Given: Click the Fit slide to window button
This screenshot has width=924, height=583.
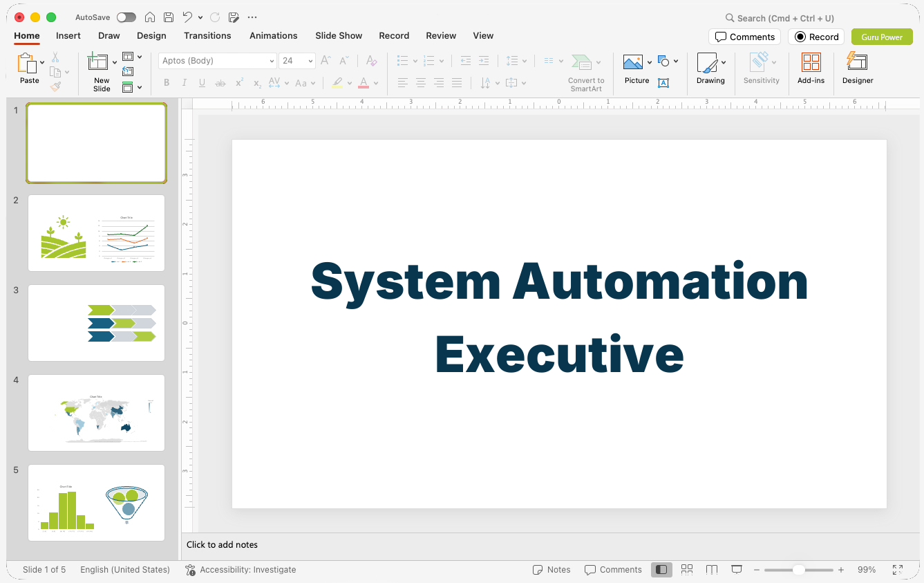Looking at the screenshot, I should tap(897, 570).
